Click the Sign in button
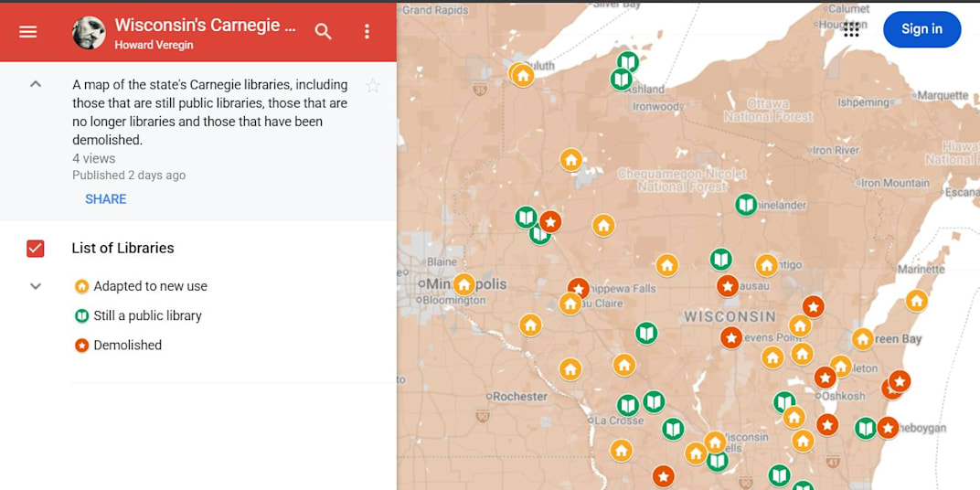 tap(921, 29)
